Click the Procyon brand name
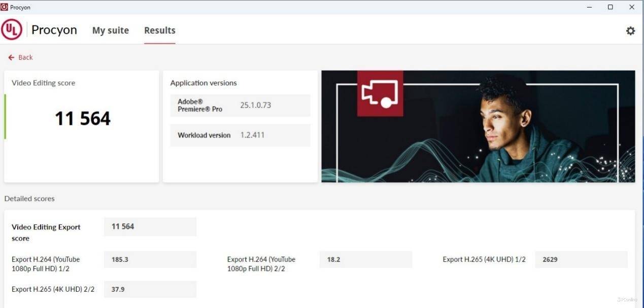The height and width of the screenshot is (308, 644). tap(54, 30)
